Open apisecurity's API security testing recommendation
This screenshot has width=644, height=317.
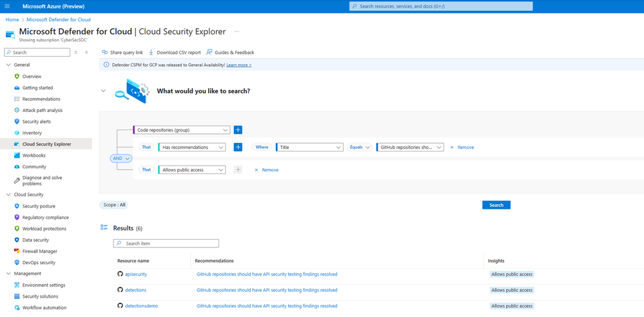(267, 274)
